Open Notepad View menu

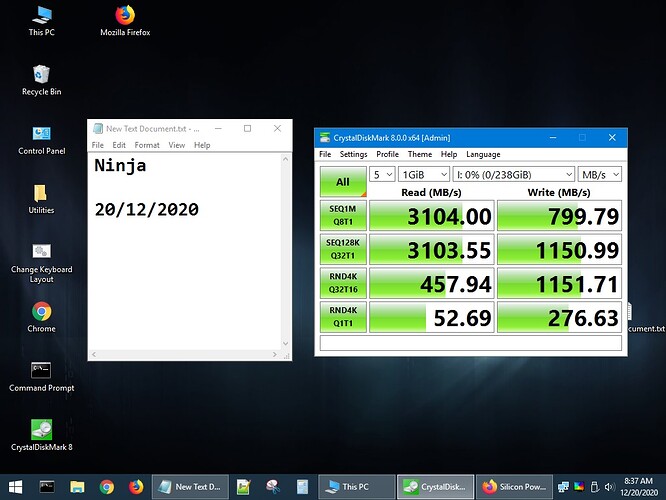tap(177, 145)
